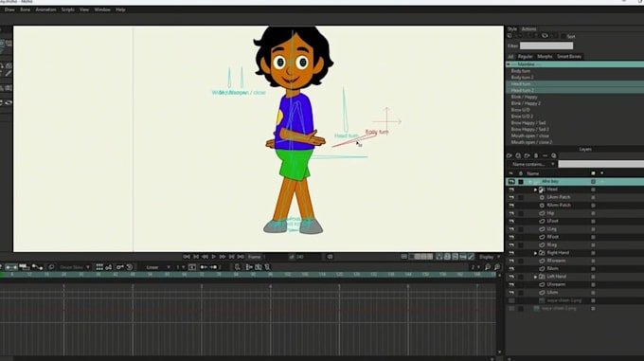Click the color tag square of Hip layer
The image size is (644, 361).
click(x=593, y=213)
